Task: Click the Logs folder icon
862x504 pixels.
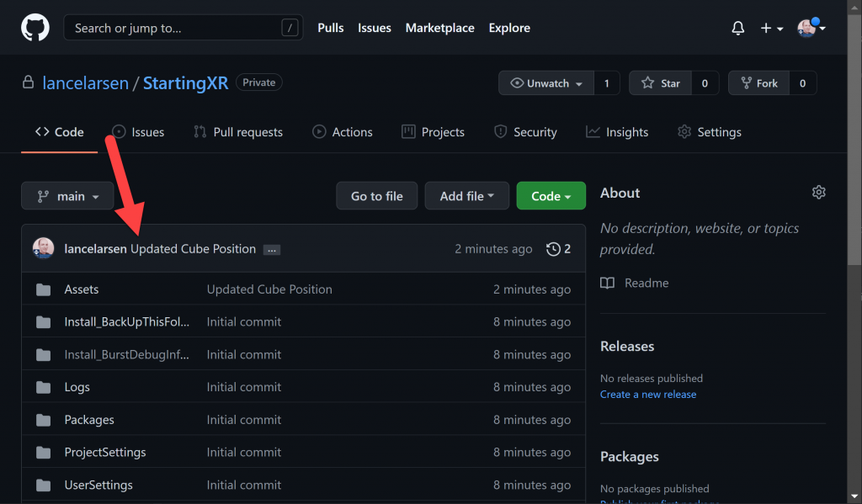Action: coord(44,388)
